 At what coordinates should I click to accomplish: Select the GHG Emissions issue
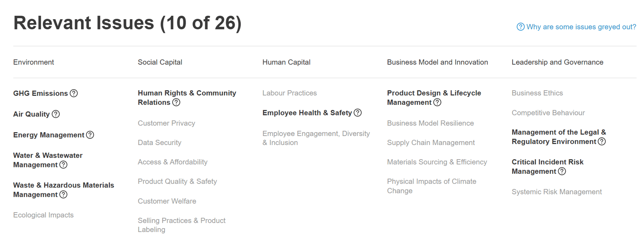click(x=41, y=93)
